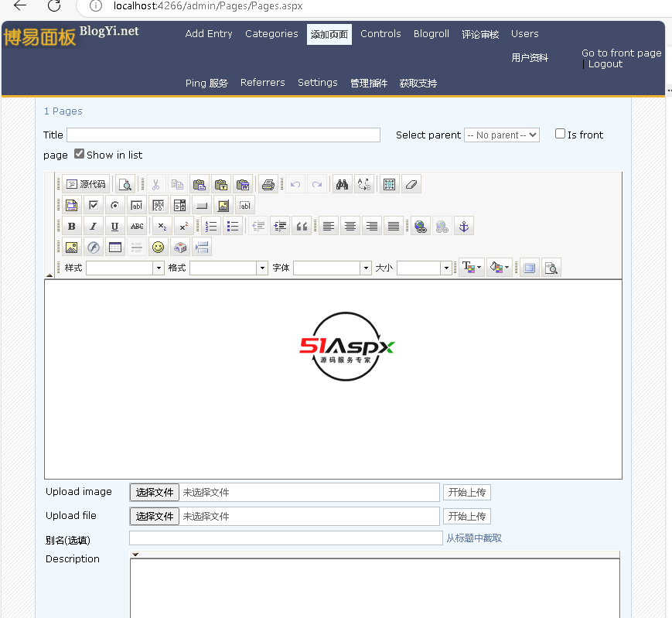
Task: Insert a hyperlink with globe-link icon
Action: (x=421, y=227)
